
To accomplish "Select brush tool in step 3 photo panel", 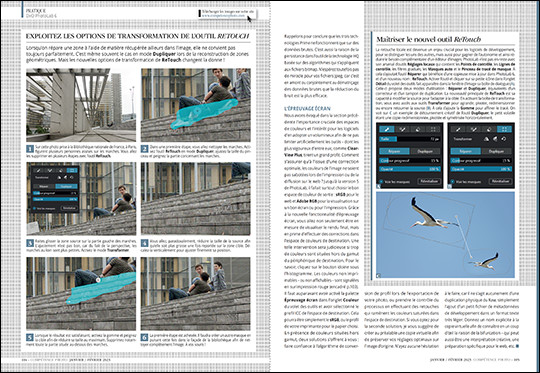I will pyautogui.click(x=39, y=170).
